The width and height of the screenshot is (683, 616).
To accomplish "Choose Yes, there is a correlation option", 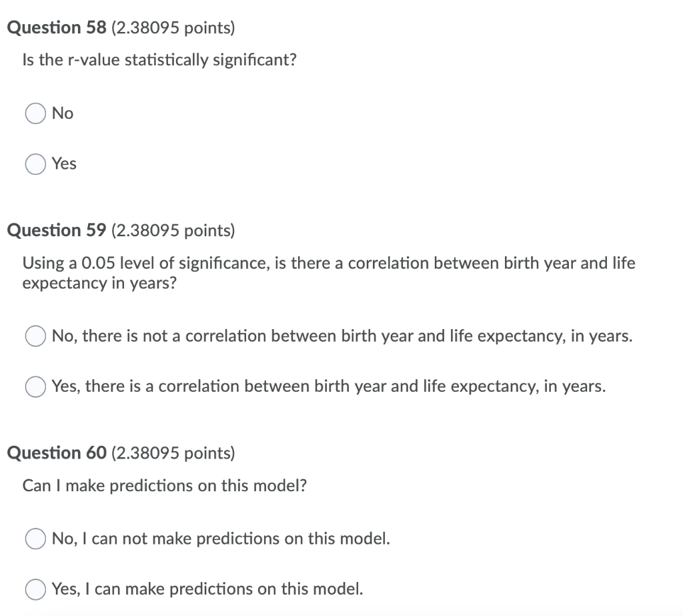I will [x=35, y=386].
